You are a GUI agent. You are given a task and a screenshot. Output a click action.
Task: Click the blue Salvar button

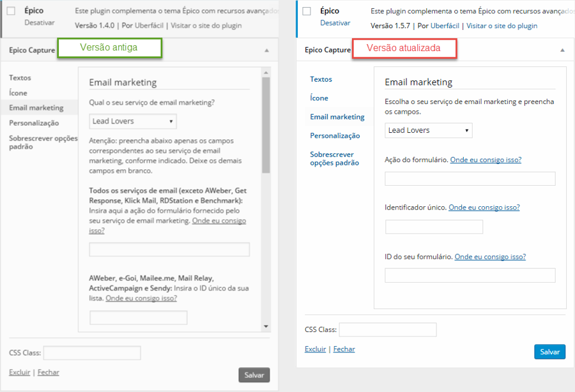549,352
